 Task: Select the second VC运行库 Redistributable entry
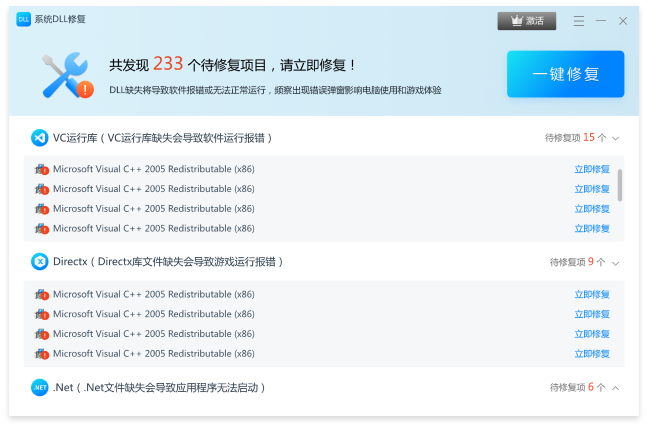[x=153, y=189]
